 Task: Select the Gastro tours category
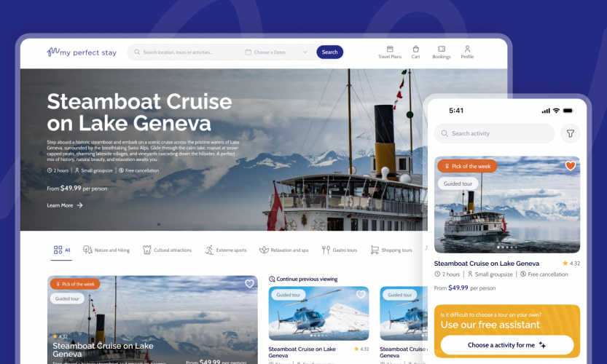pos(340,250)
